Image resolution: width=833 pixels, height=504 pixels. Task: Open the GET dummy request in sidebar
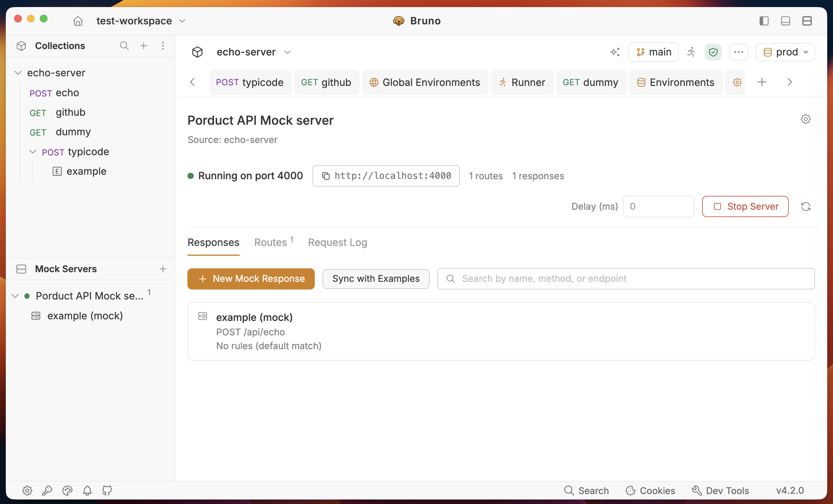point(60,132)
